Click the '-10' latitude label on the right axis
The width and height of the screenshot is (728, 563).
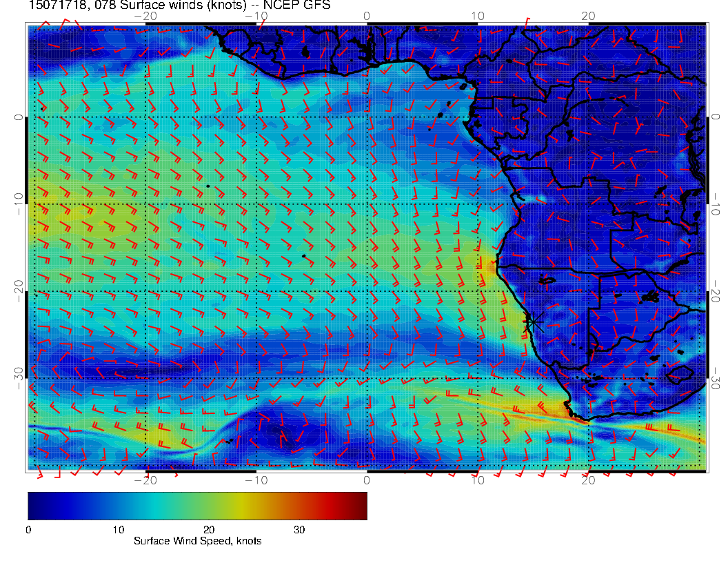pos(716,204)
